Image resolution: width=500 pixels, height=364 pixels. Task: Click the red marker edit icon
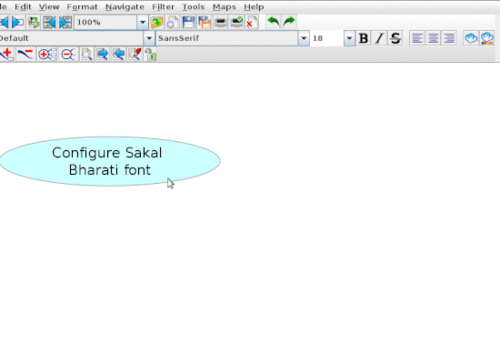tap(135, 54)
